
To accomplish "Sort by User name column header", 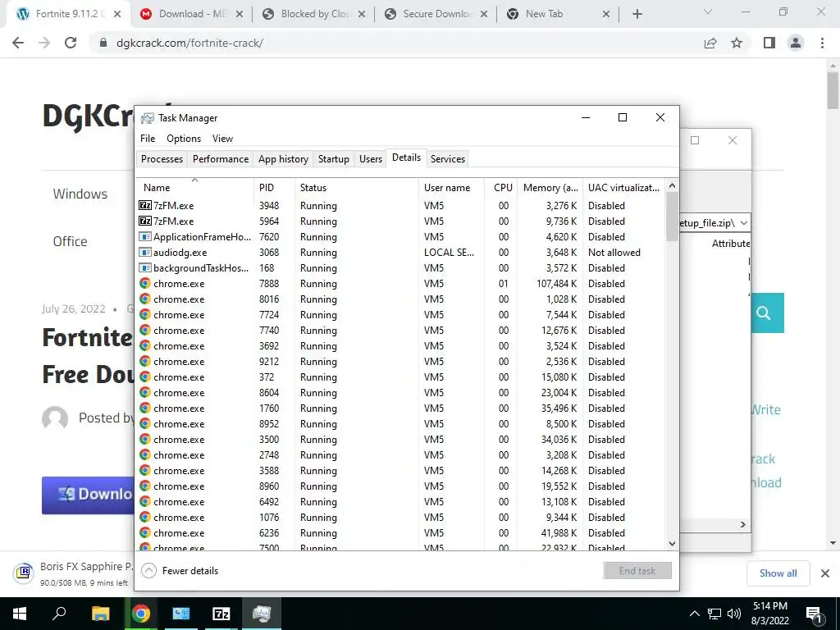I will point(452,188).
